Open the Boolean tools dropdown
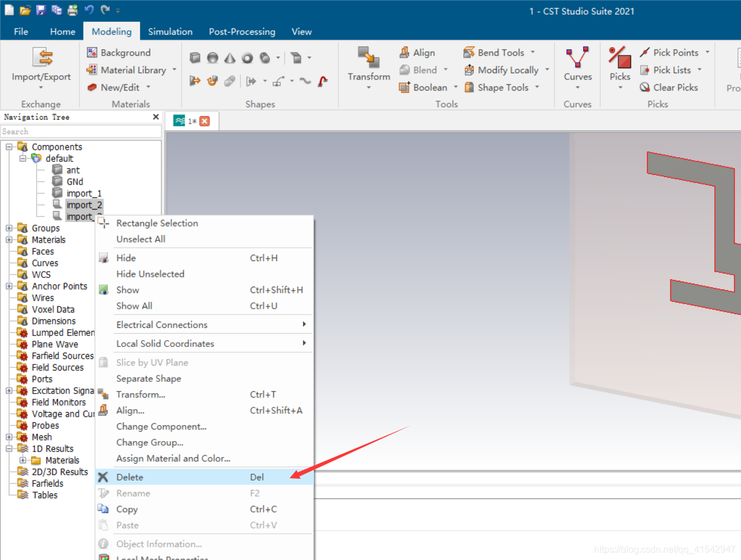This screenshot has width=741, height=560. pos(456,87)
